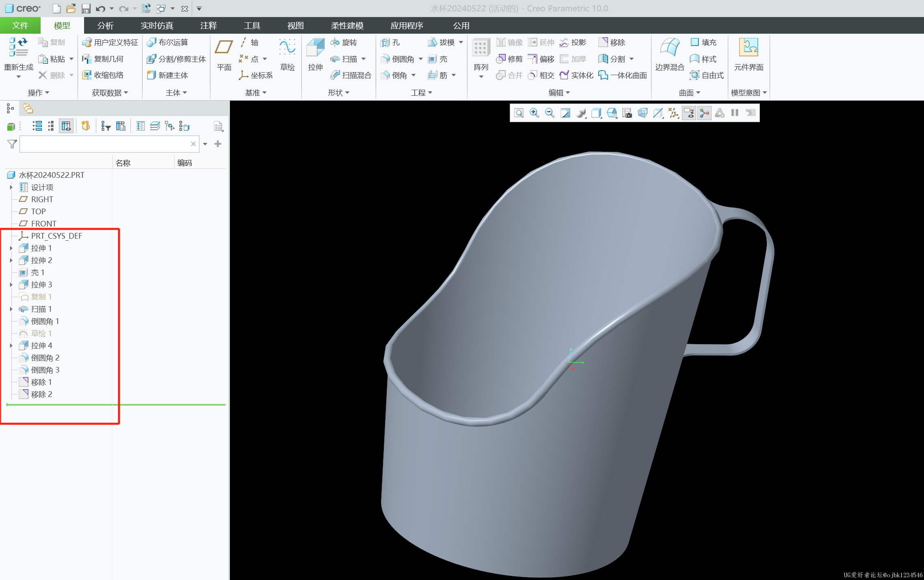924x580 pixels.
Task: Switch to the 实时仿真 tab
Action: pos(157,26)
